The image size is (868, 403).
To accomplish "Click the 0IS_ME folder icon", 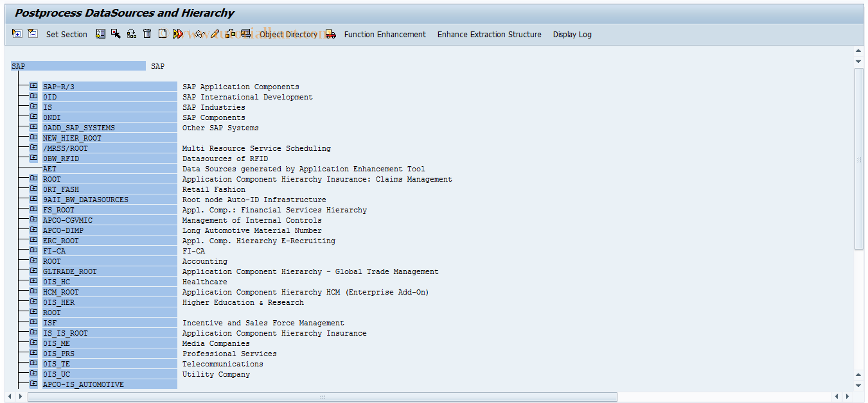I will [x=33, y=343].
